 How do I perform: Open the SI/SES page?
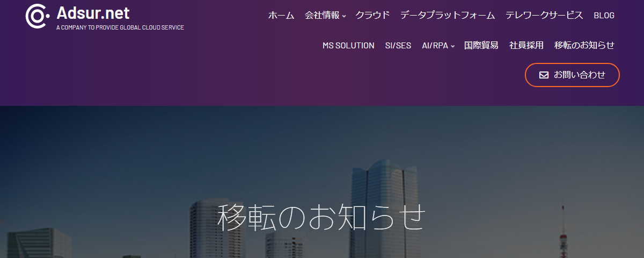point(398,46)
